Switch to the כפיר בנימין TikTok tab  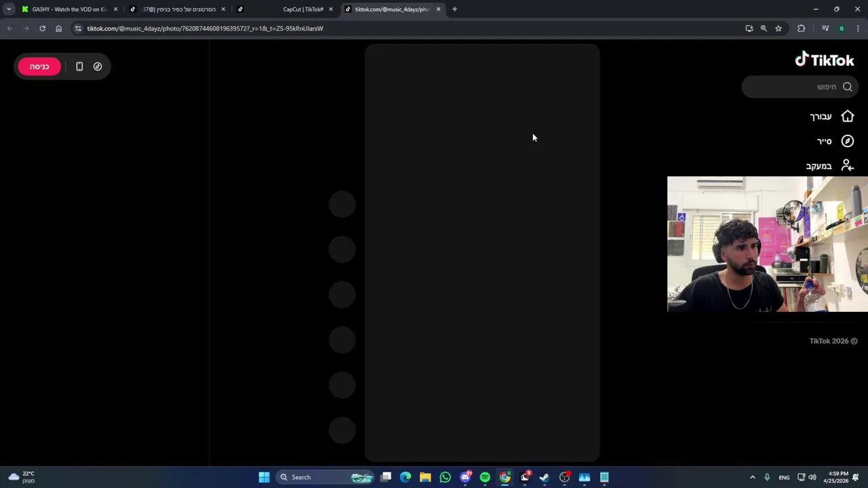pos(178,9)
